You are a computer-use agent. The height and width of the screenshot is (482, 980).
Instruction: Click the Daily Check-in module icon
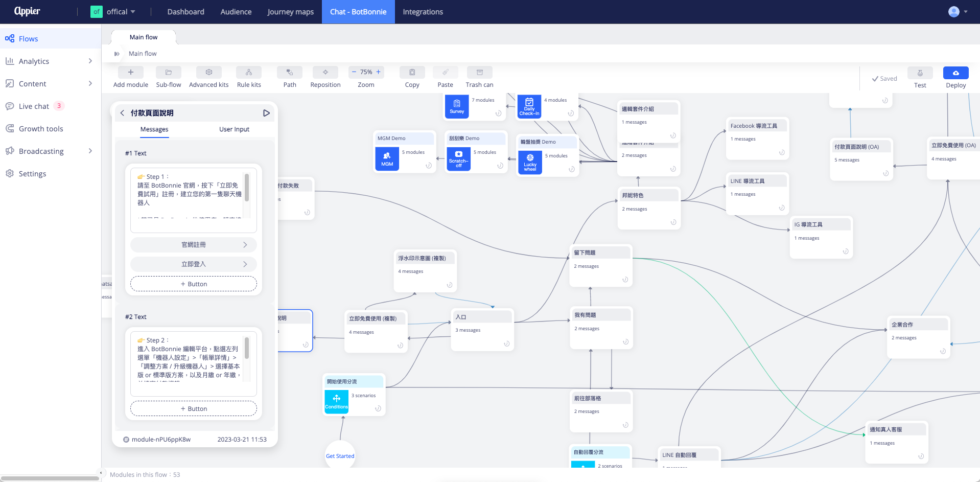pos(529,106)
